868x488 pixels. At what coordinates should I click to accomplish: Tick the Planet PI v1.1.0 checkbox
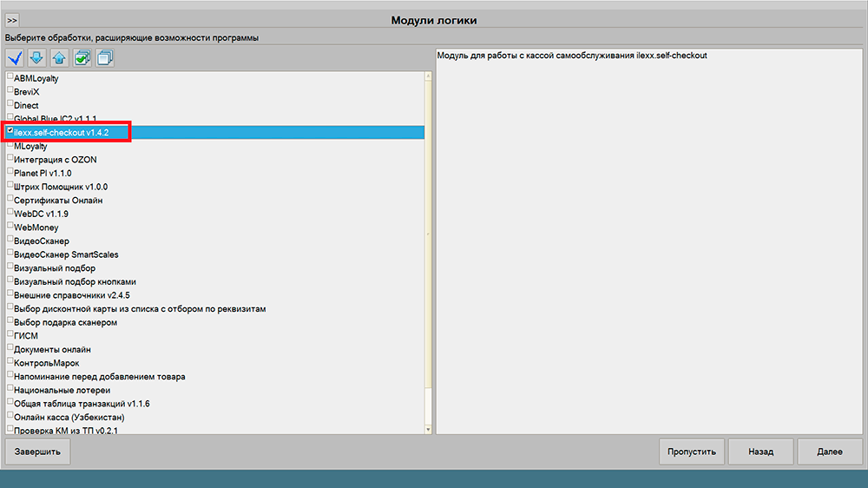click(x=10, y=172)
